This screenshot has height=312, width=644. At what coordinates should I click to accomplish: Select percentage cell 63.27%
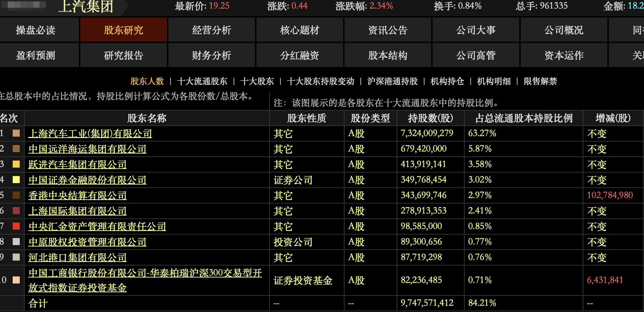coord(482,133)
